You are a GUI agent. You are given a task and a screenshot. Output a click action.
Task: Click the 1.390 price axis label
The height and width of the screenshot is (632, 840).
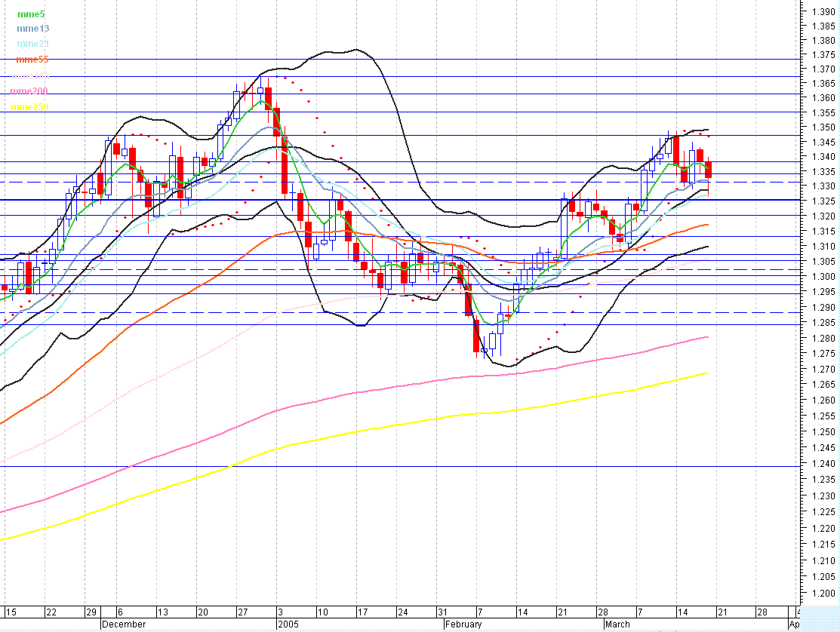tap(823, 11)
